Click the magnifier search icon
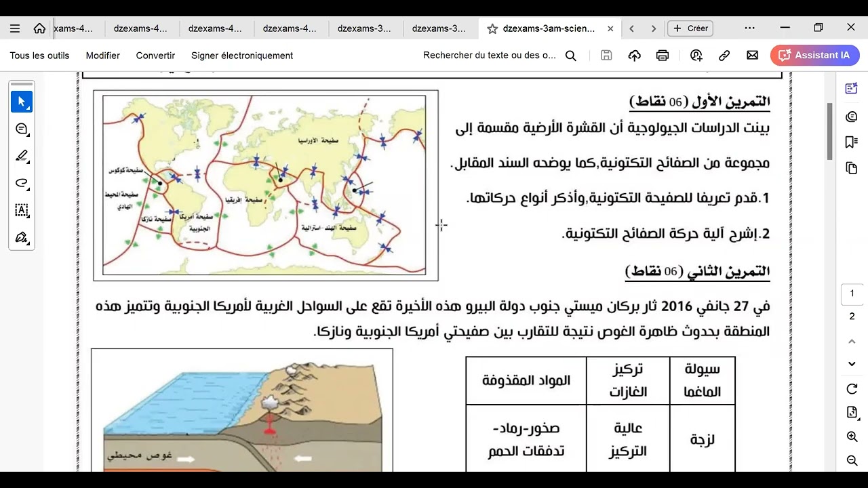Image resolution: width=868 pixels, height=488 pixels. click(571, 56)
